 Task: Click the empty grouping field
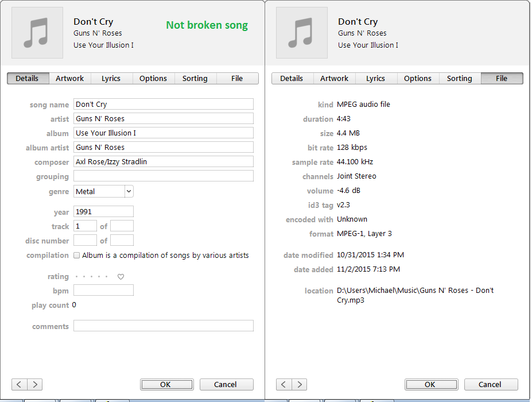[164, 176]
